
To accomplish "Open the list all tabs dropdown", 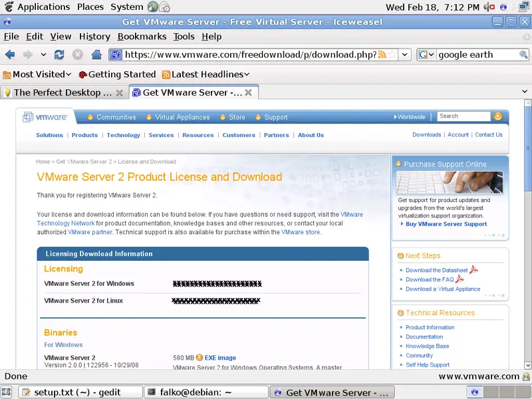I will pyautogui.click(x=525, y=91).
